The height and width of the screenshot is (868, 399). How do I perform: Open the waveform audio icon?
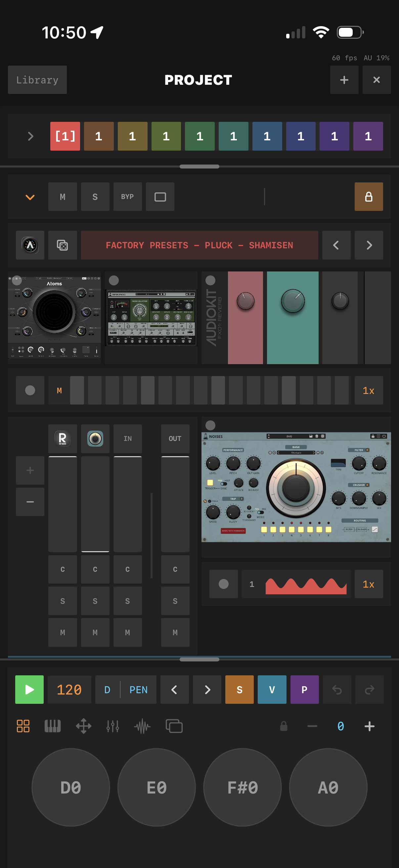pyautogui.click(x=142, y=726)
